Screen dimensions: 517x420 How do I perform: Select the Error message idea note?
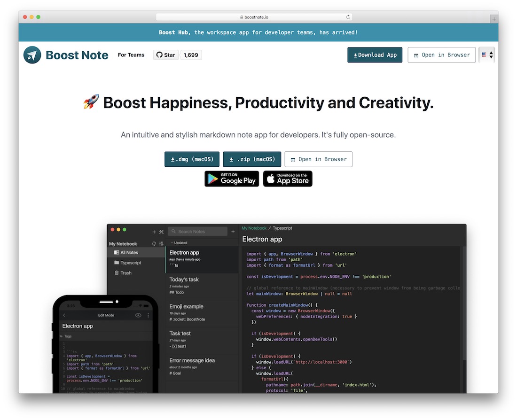point(202,367)
